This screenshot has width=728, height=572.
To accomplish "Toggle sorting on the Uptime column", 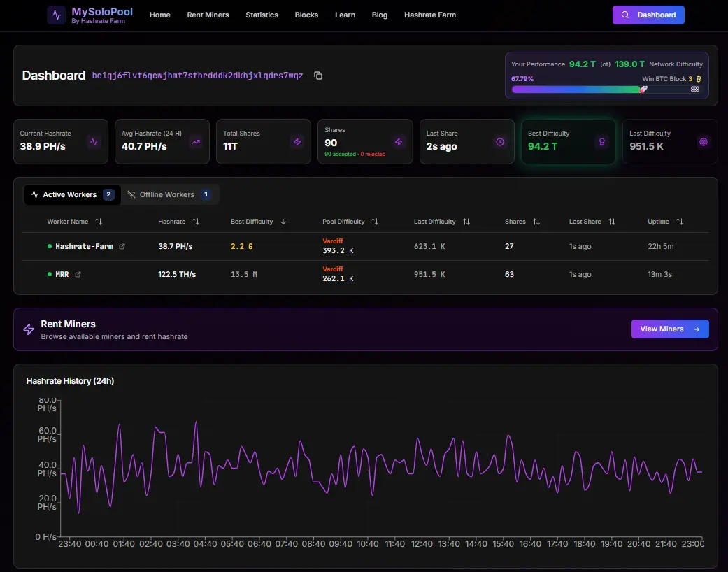I will point(678,222).
